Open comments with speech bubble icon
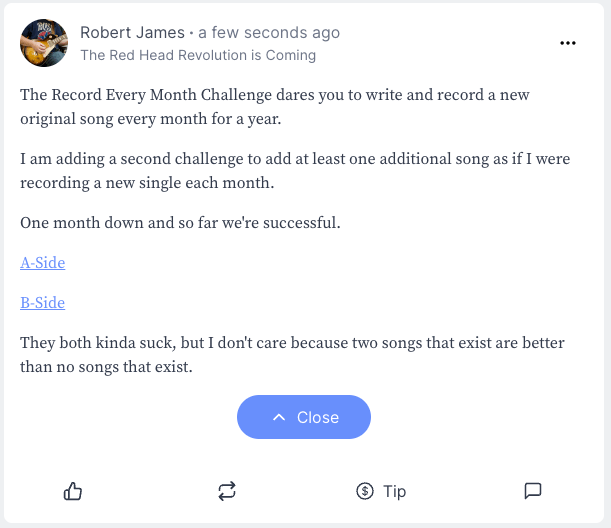The height and width of the screenshot is (528, 611). 533,491
